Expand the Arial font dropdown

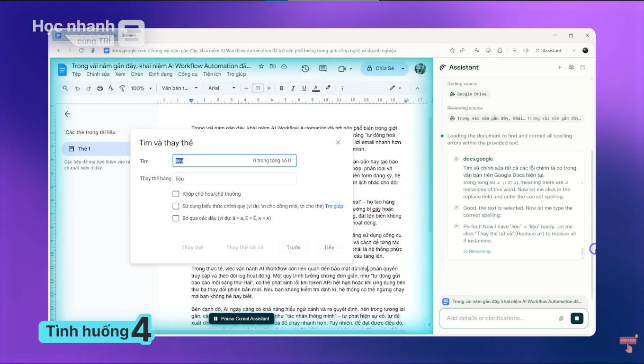coord(222,88)
